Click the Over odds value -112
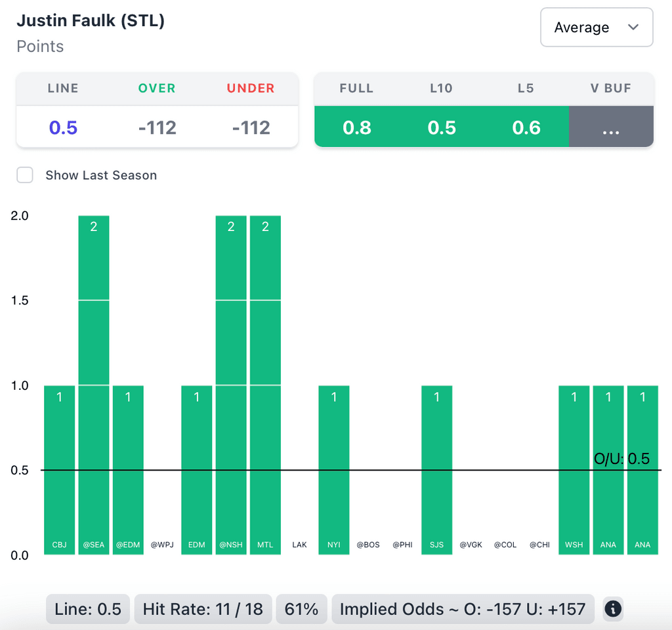This screenshot has width=672, height=630. coord(157,127)
